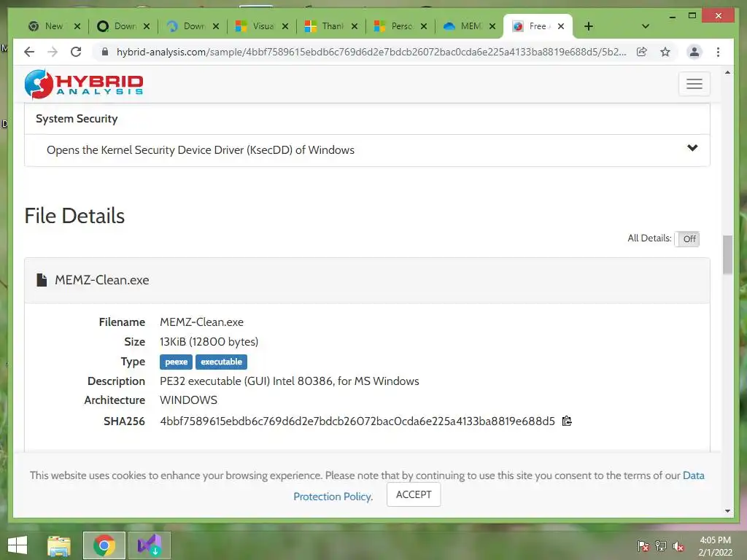Reload the page
The height and width of the screenshot is (560, 747).
[x=76, y=52]
